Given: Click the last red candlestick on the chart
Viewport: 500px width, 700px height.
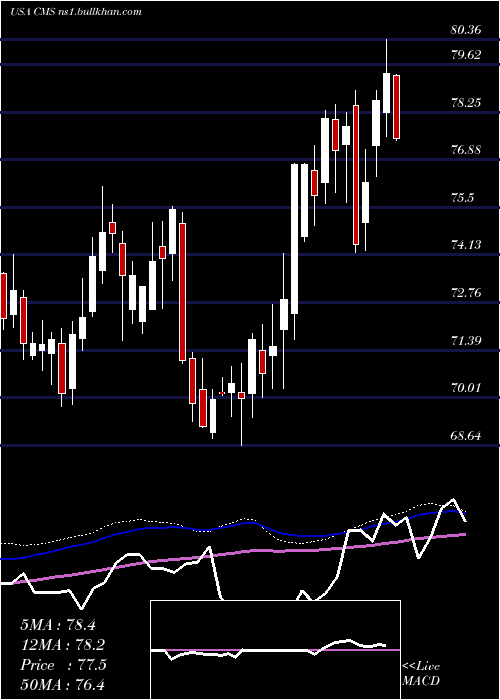Looking at the screenshot, I should tap(396, 107).
